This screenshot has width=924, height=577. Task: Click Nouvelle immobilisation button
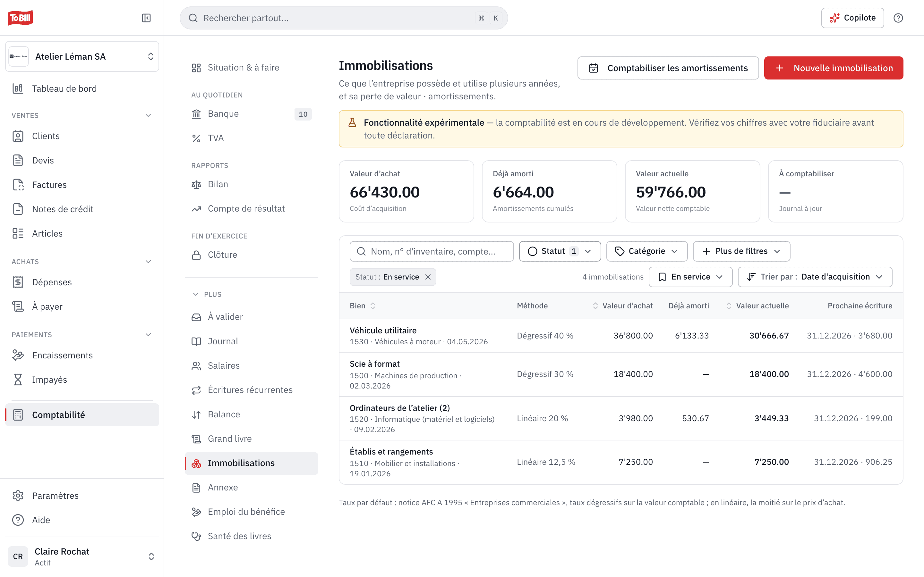tap(834, 68)
